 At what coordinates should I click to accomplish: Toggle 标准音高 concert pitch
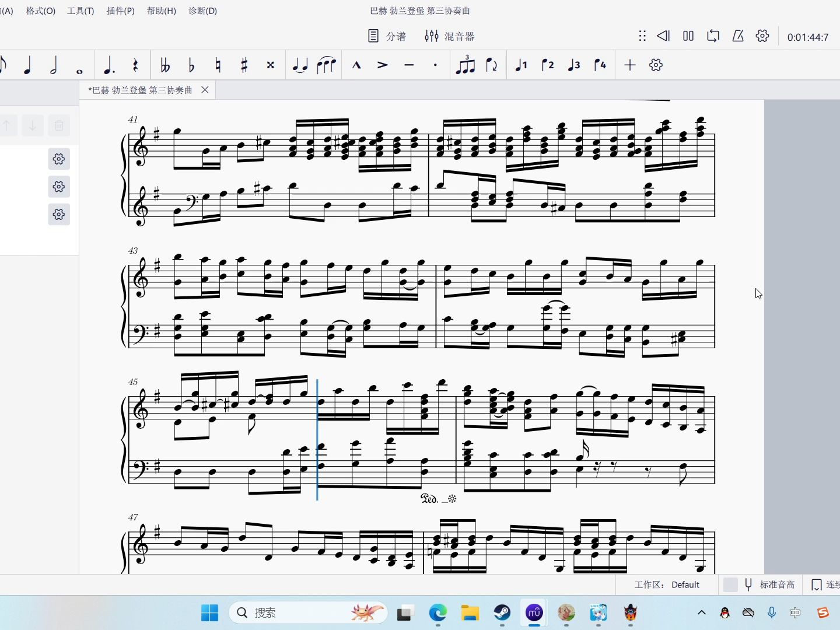tap(760, 584)
